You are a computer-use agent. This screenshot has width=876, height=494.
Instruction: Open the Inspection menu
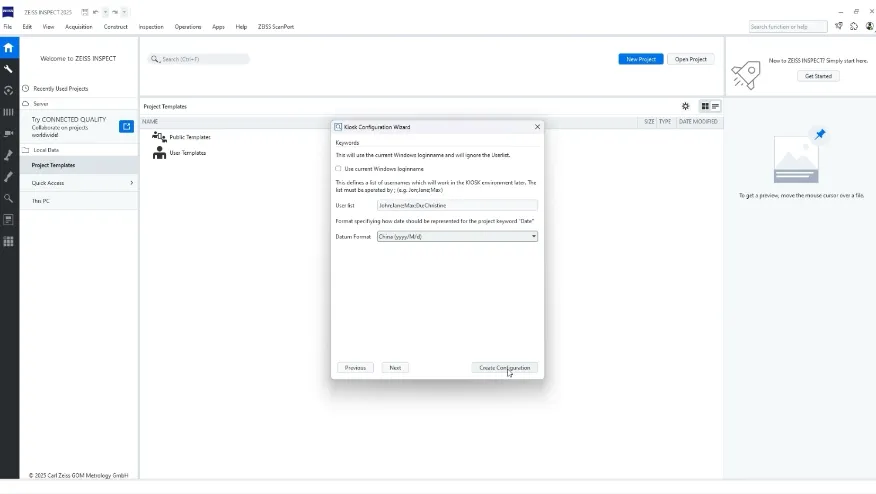pyautogui.click(x=151, y=27)
